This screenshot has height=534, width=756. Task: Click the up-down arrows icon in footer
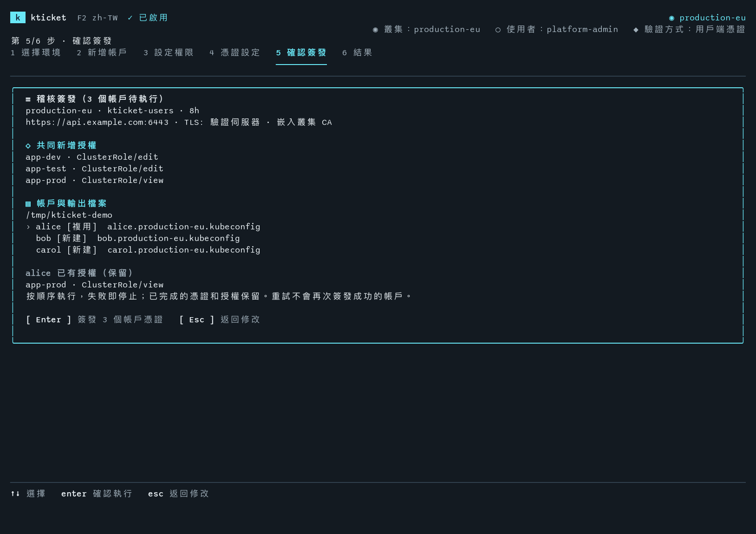click(x=15, y=494)
